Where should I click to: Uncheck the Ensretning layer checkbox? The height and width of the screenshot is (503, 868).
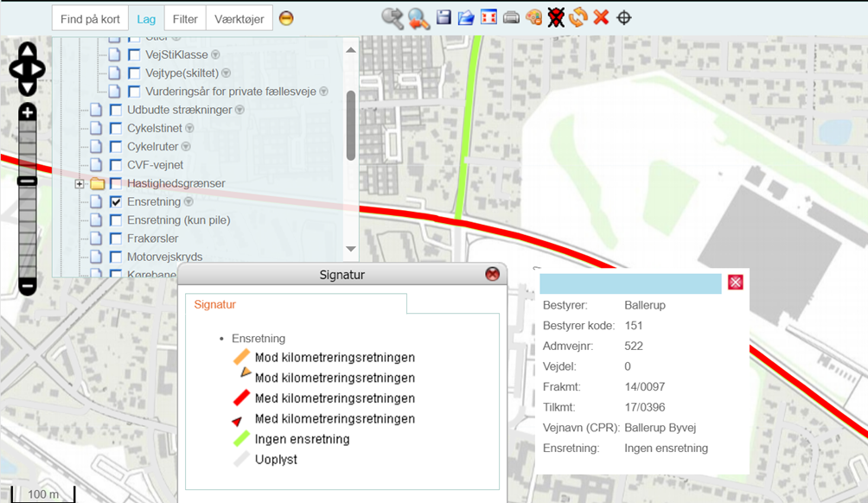(x=116, y=201)
